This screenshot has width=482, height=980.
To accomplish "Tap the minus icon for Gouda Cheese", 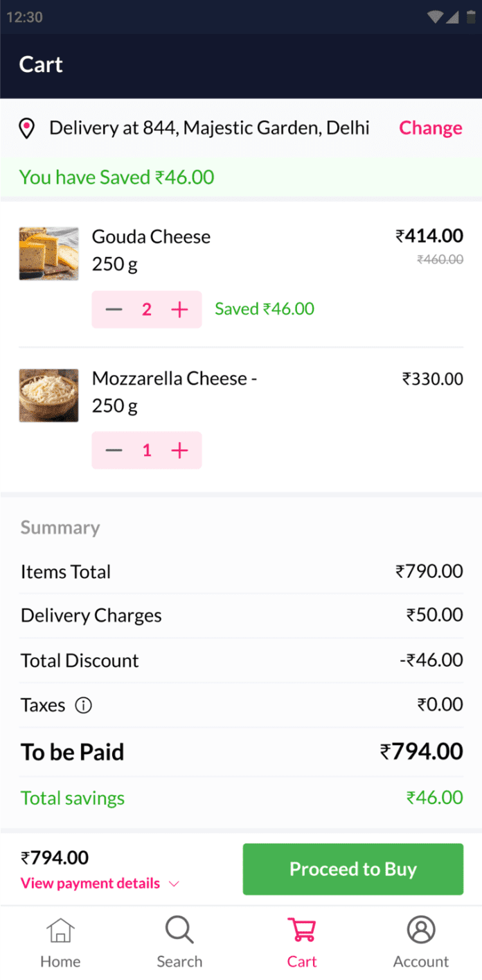I will (x=114, y=309).
